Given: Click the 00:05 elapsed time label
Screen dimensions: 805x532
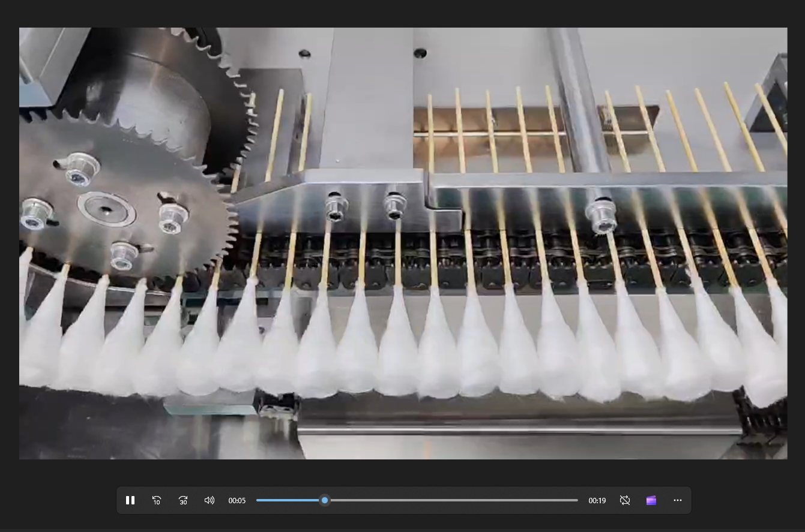Looking at the screenshot, I should pyautogui.click(x=237, y=500).
